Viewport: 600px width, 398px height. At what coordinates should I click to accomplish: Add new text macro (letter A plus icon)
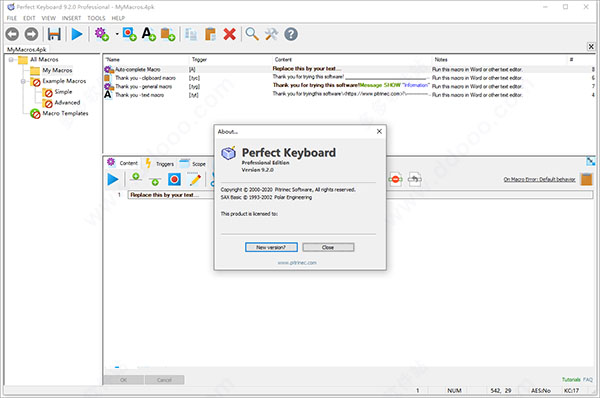click(x=148, y=34)
